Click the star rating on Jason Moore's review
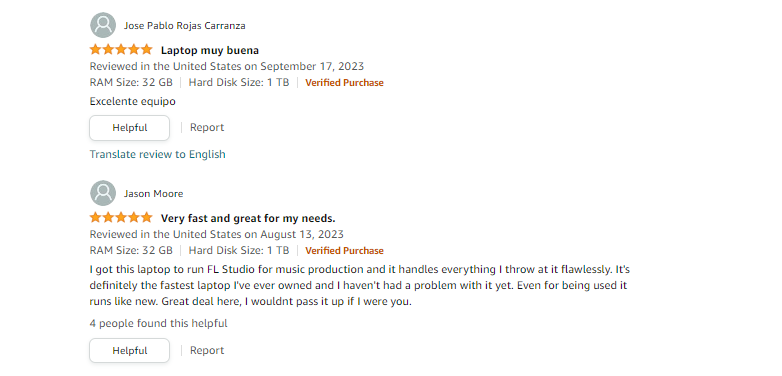Viewport: 782px width, 376px height. coord(121,218)
